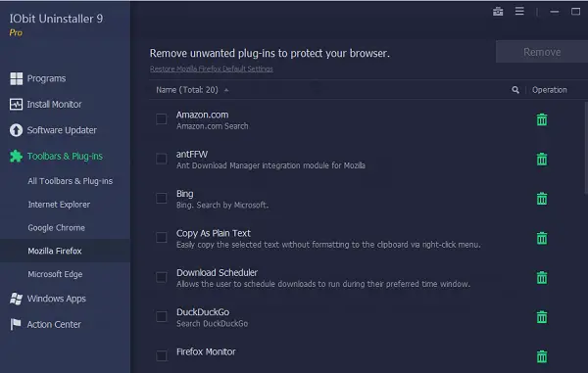
Task: Select the Bing checkbox
Action: click(x=162, y=198)
